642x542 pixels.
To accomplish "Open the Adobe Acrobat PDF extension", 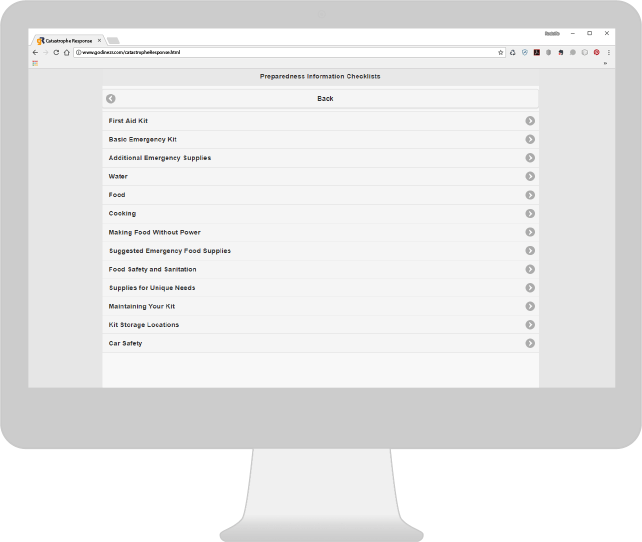I will (x=536, y=52).
